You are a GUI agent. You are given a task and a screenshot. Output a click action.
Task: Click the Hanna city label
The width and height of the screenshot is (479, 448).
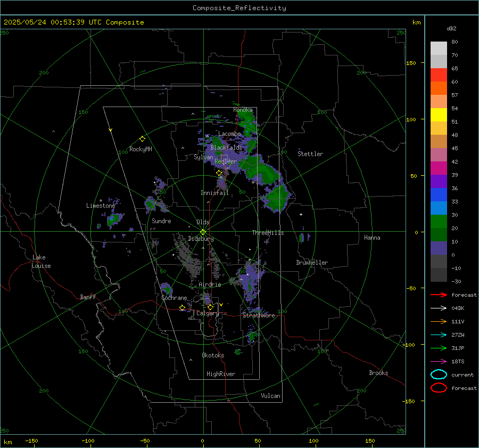(x=372, y=238)
